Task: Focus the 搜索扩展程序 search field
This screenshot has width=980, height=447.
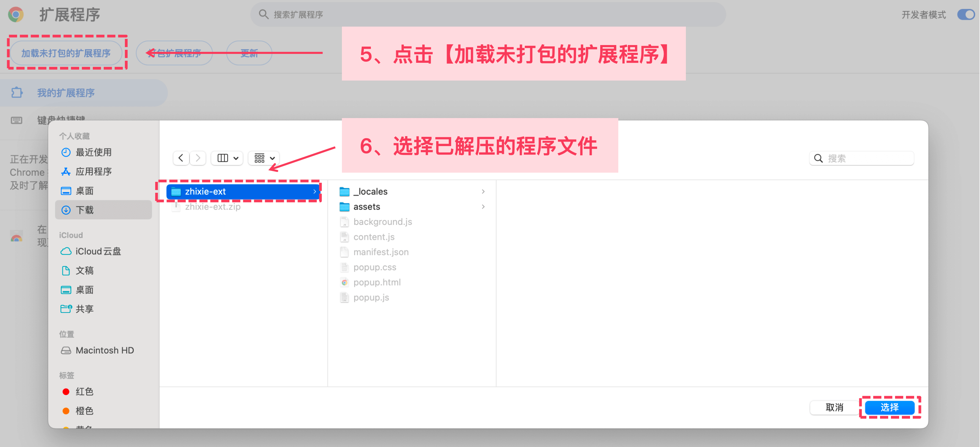Action: 488,14
